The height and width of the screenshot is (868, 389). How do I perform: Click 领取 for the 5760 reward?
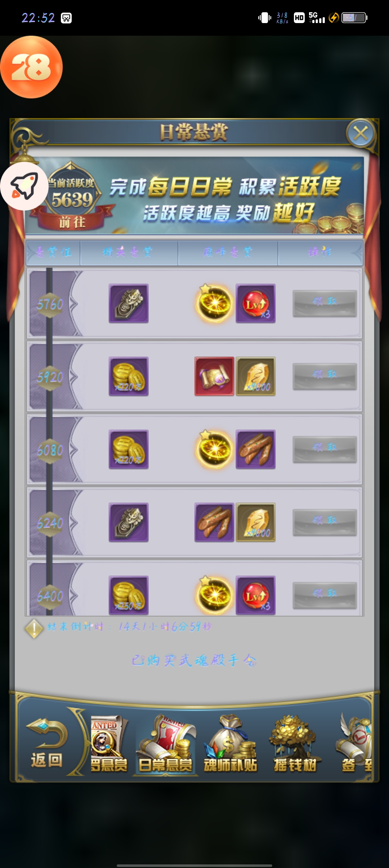click(325, 303)
